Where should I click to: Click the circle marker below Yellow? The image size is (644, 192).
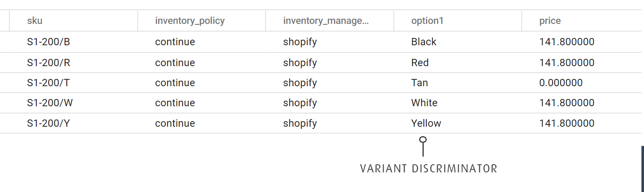point(423,140)
